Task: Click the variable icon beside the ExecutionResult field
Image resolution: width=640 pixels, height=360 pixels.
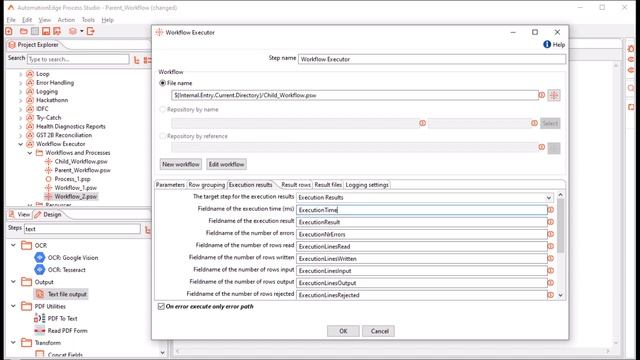Action: [x=551, y=222]
